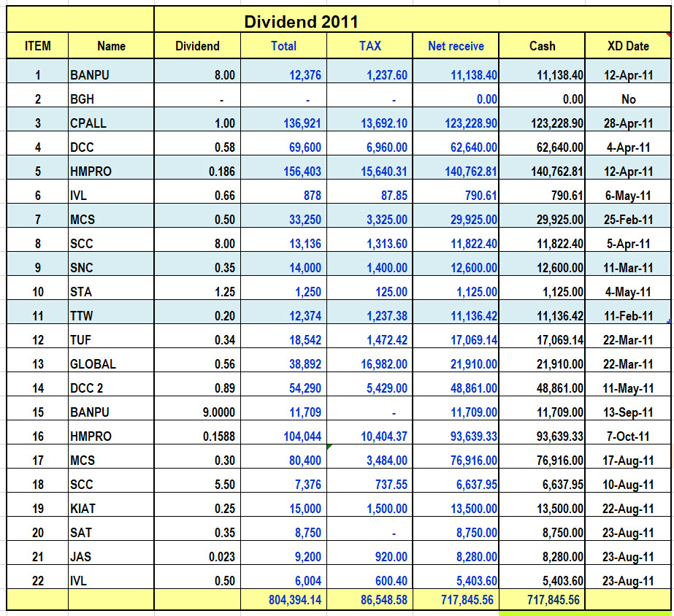Click the Net receive column header

tap(456, 45)
